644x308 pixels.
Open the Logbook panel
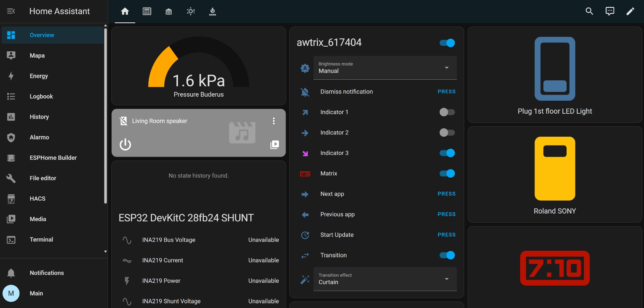click(x=53, y=96)
